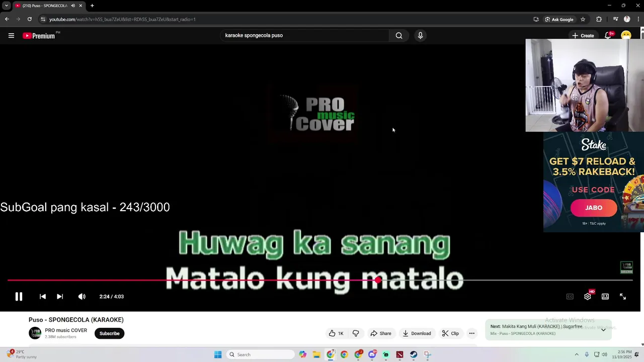Click the YouTube search magnifier button
Image resolution: width=644 pixels, height=362 pixels.
tap(399, 36)
